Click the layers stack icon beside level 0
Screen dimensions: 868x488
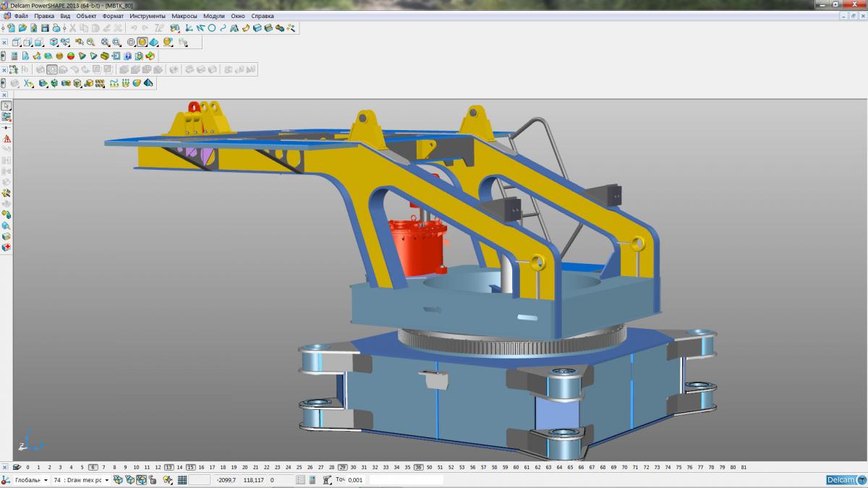(17, 467)
